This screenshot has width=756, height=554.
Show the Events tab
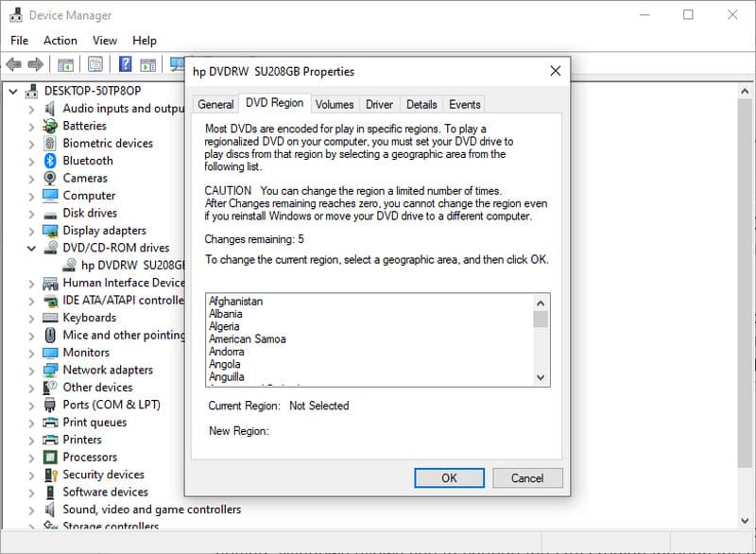(x=464, y=105)
